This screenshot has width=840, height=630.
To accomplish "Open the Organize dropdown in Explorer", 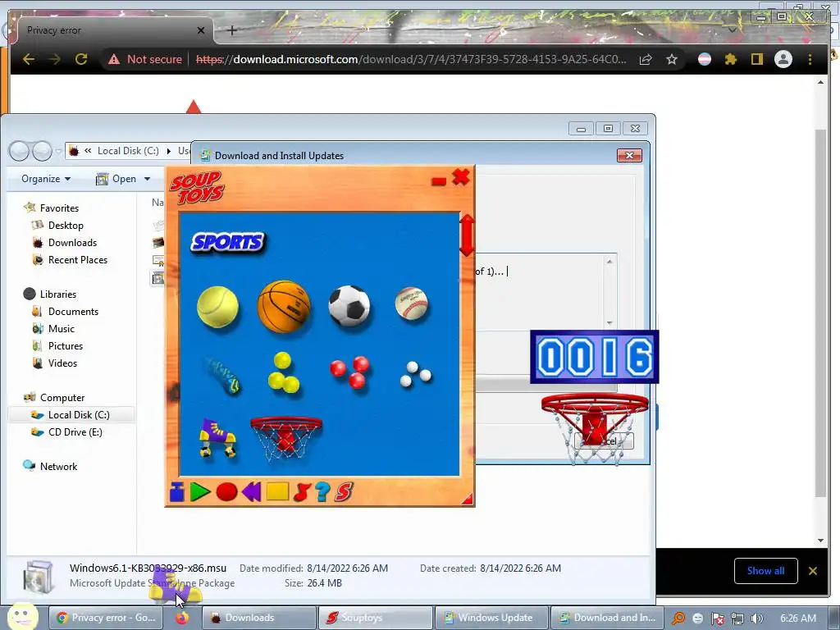I will pyautogui.click(x=46, y=179).
